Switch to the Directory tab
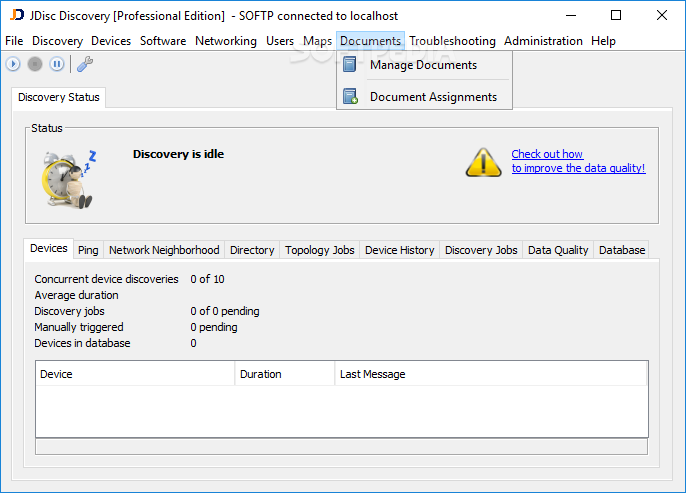686x493 pixels. coord(252,250)
